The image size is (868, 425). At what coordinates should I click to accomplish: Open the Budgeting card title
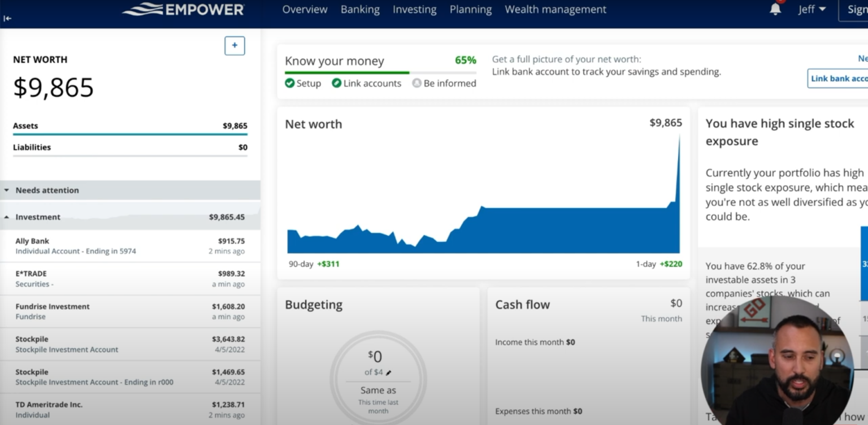tap(314, 305)
